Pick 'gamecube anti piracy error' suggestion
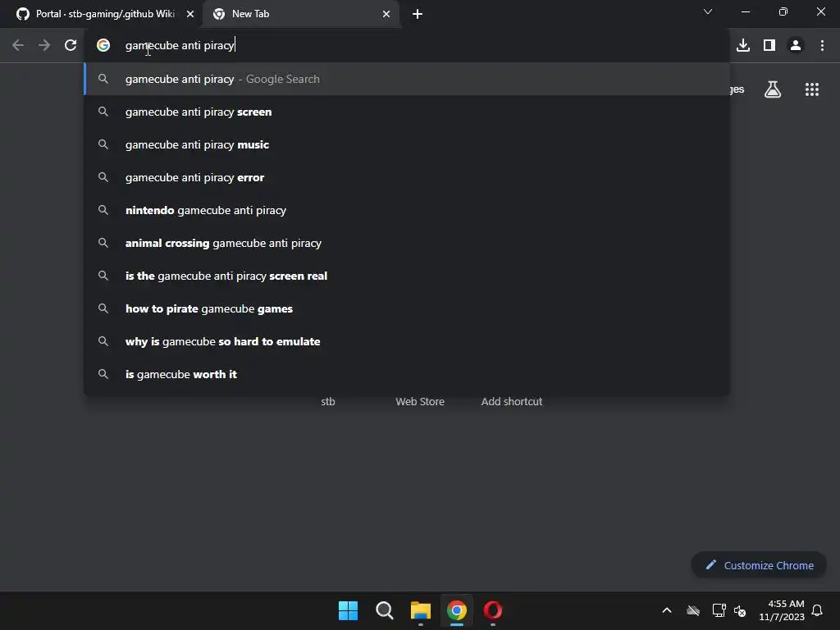 (x=407, y=177)
